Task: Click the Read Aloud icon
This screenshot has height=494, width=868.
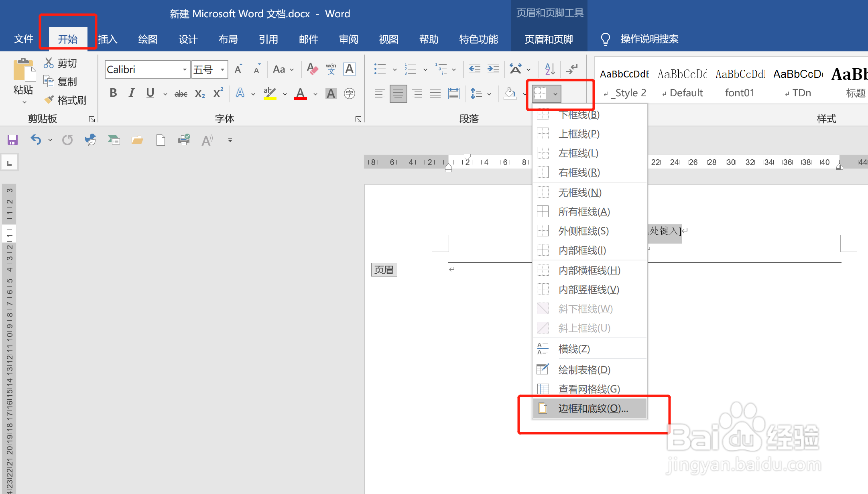Action: tap(207, 140)
